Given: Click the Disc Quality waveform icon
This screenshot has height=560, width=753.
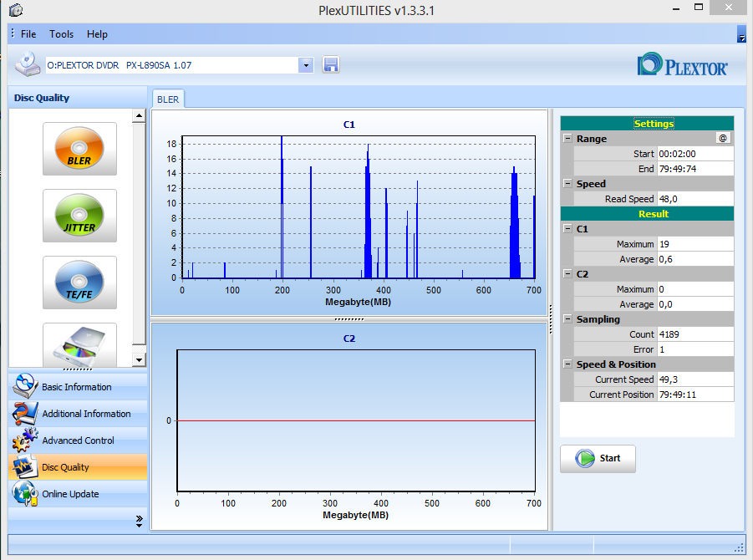Looking at the screenshot, I should tap(24, 467).
